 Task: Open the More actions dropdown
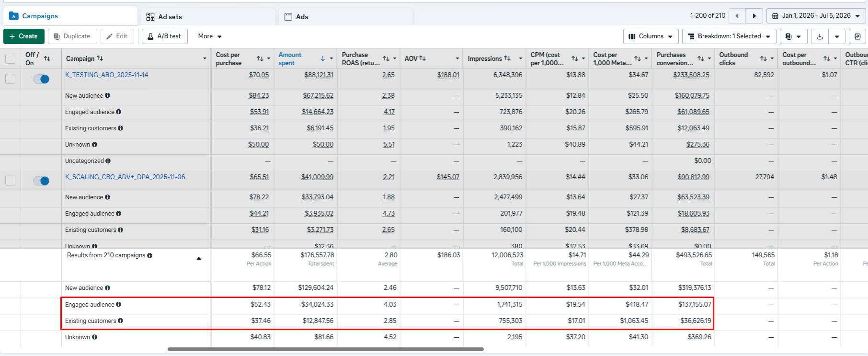(x=210, y=36)
